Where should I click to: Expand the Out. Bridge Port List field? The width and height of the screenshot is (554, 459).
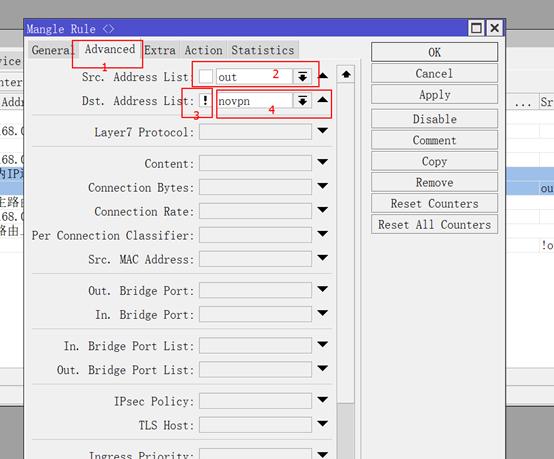[x=323, y=368]
